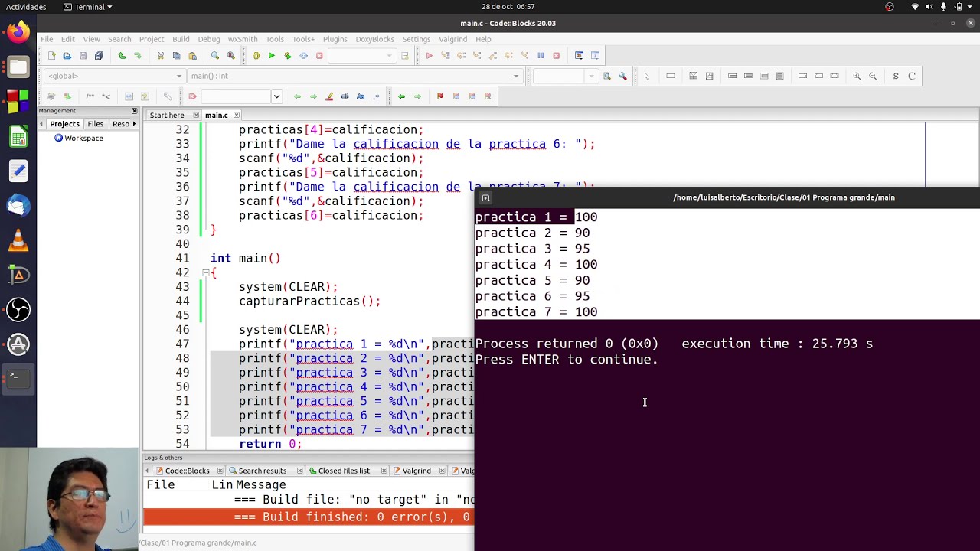Select the Projects management tab
Screen dimensions: 980x551
tap(64, 124)
